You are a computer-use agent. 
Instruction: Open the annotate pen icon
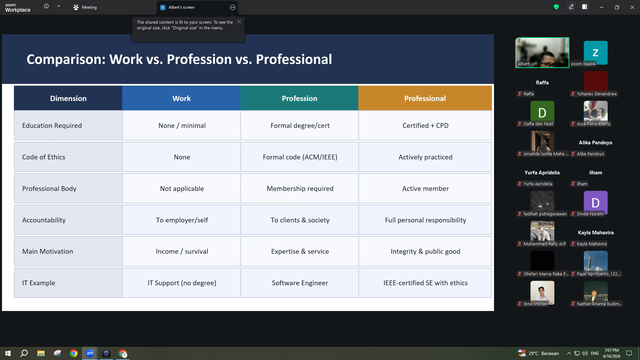click(x=571, y=7)
